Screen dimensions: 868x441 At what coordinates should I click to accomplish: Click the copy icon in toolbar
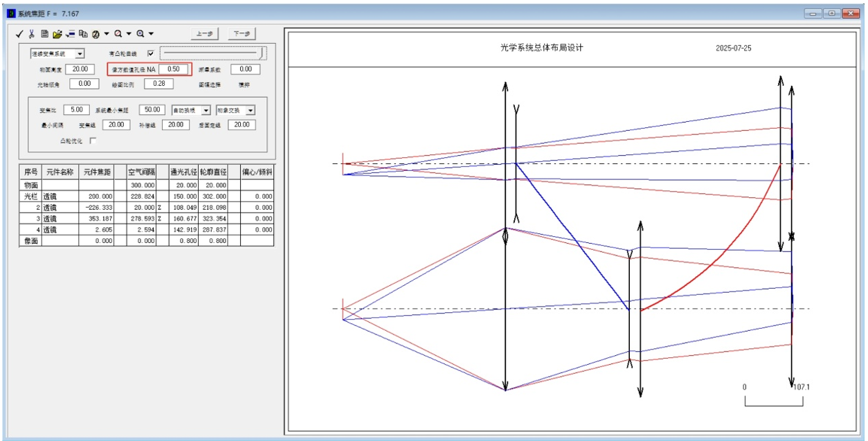(x=83, y=33)
